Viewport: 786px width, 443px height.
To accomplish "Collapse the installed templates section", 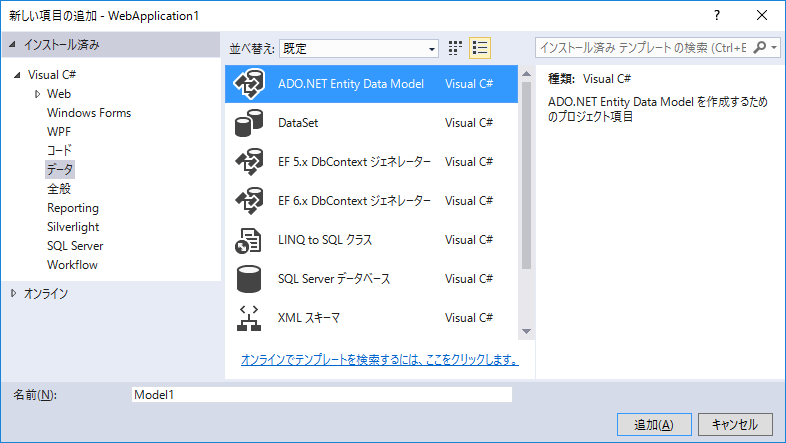I will tap(13, 45).
